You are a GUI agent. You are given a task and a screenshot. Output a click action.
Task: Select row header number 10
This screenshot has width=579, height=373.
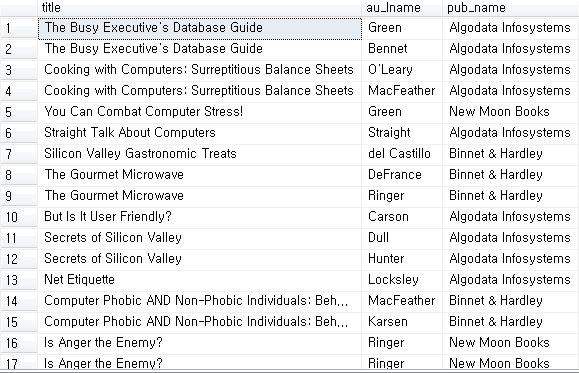click(x=19, y=217)
